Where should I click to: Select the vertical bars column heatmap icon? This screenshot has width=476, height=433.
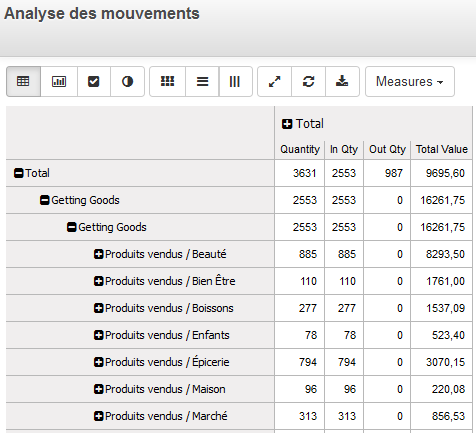tap(235, 81)
